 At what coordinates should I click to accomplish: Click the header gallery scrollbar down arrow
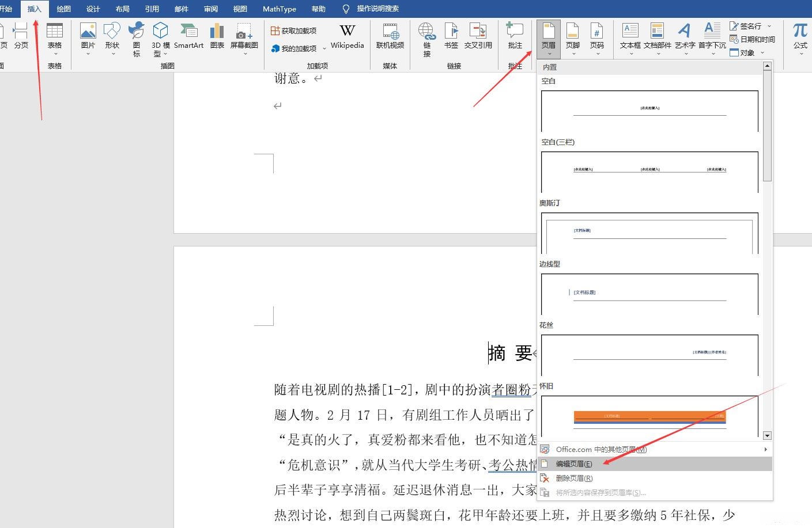coord(766,436)
